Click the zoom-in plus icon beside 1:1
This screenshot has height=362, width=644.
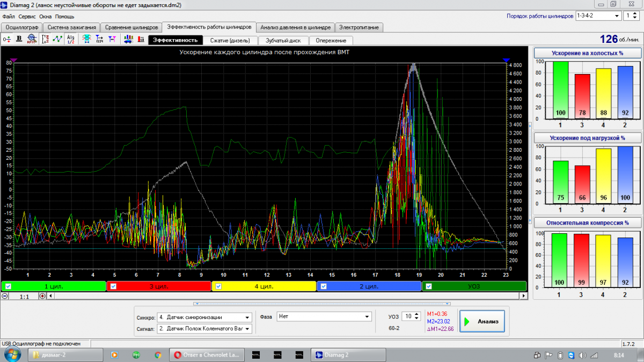42,296
